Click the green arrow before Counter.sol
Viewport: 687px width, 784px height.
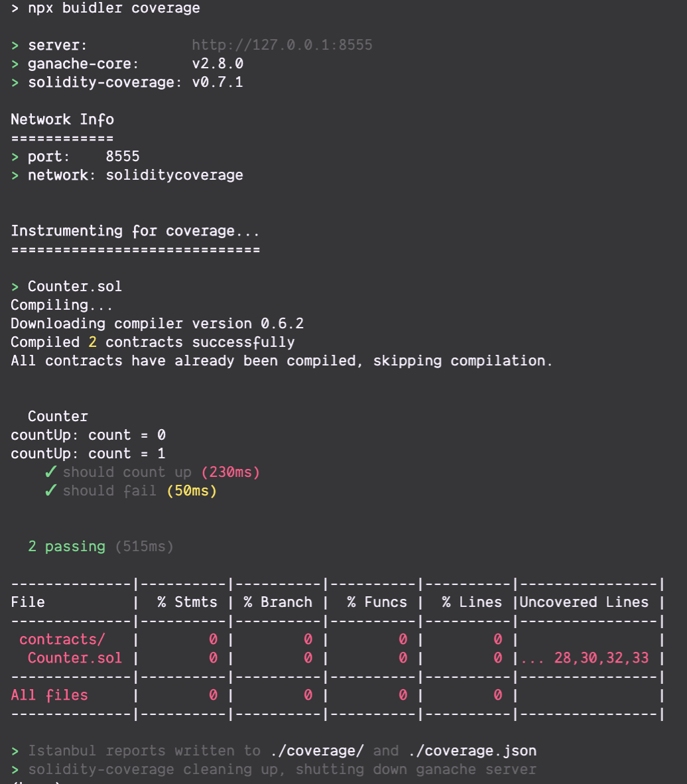pyautogui.click(x=15, y=287)
